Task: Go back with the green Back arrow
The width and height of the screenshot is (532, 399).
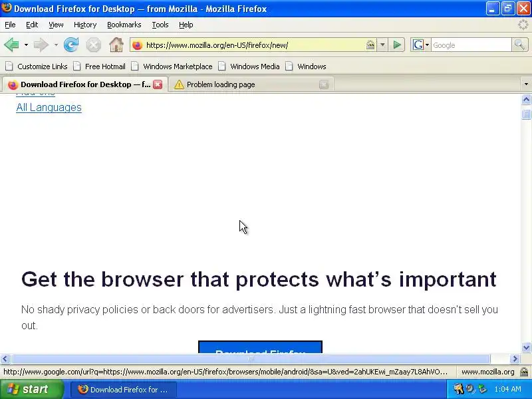Action: pyautogui.click(x=11, y=45)
